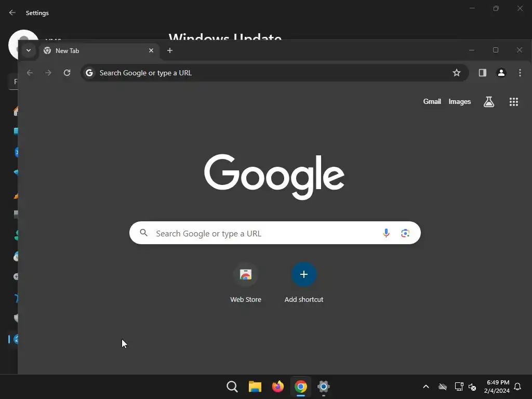Close the New Tab tab

coord(151,50)
